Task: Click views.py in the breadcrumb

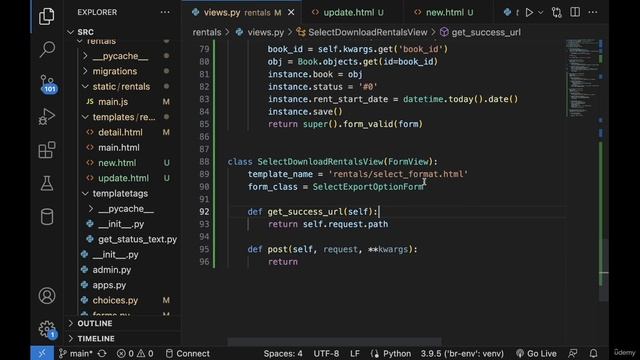Action: click(265, 32)
